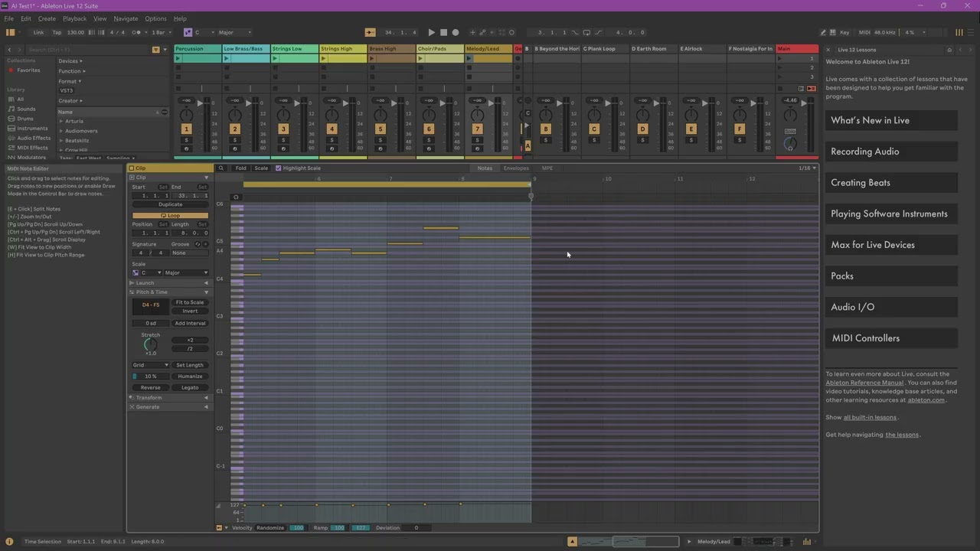
Task: Open the Drums library category
Action: tap(25, 119)
